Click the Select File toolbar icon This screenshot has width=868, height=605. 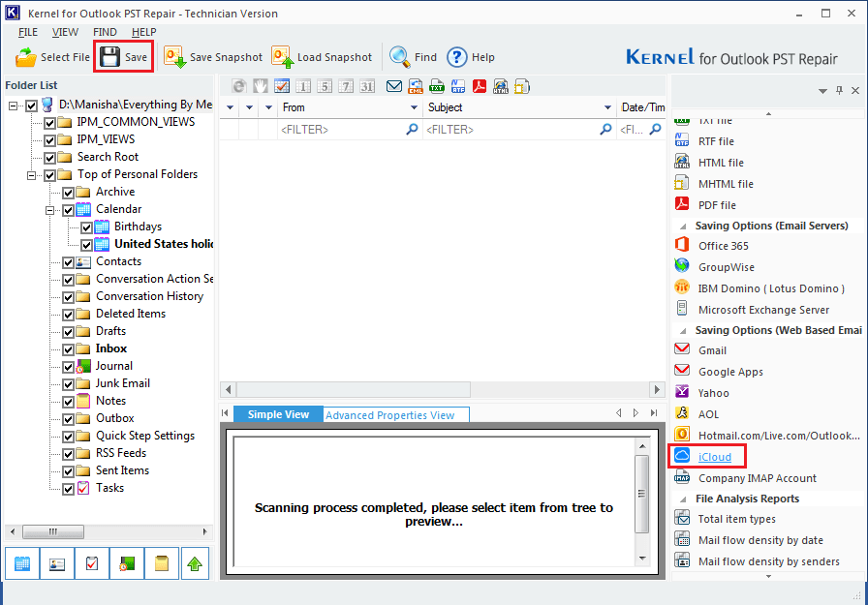(x=25, y=57)
